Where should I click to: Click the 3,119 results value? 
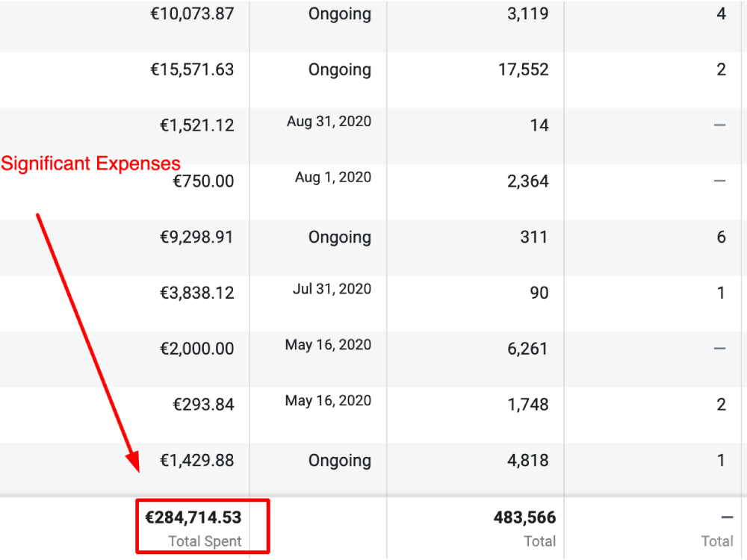(x=527, y=14)
